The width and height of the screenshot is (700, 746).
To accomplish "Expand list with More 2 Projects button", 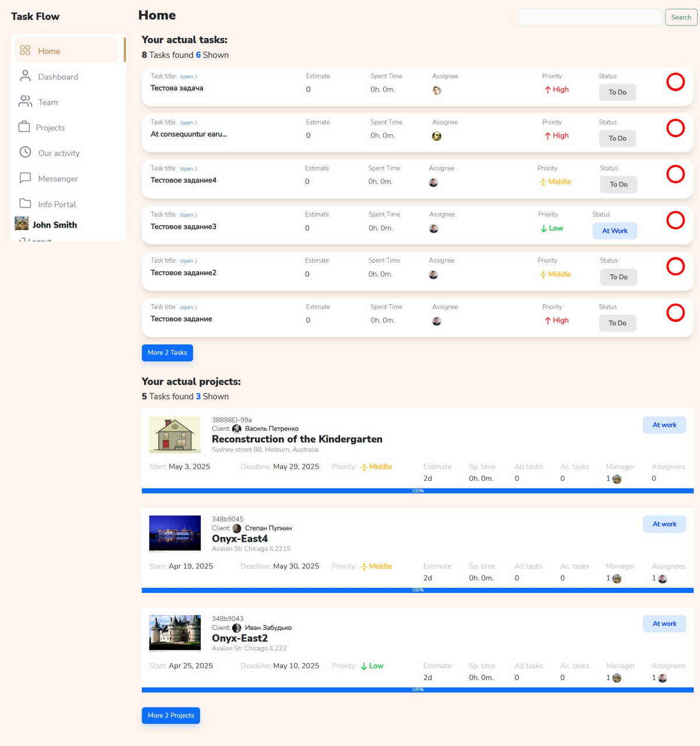I will (170, 715).
